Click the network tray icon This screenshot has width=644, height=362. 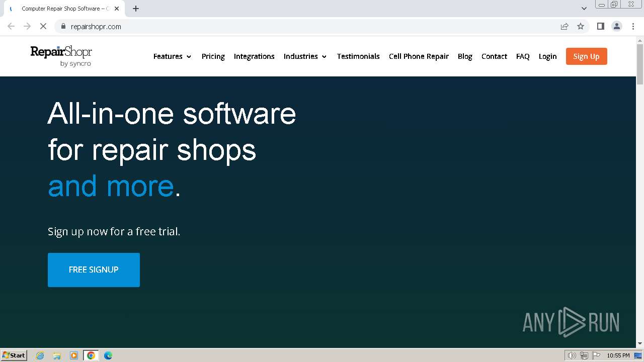point(584,355)
